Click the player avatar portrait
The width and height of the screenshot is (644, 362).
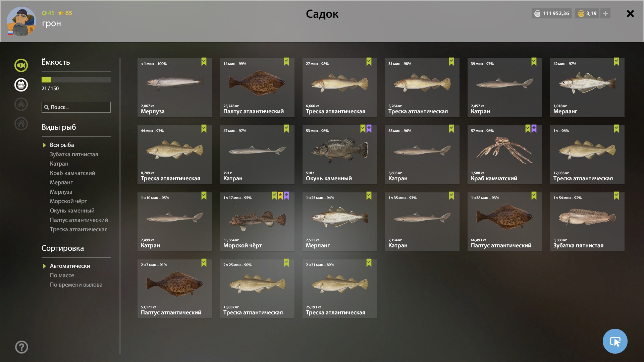pos(21,21)
